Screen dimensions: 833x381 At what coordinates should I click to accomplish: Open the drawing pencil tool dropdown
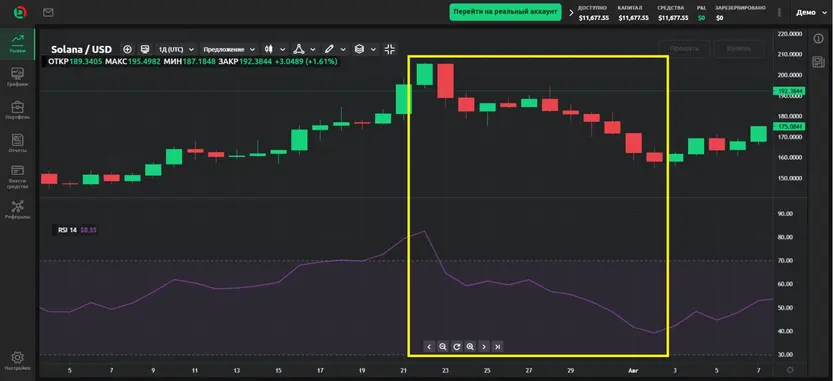[x=335, y=49]
